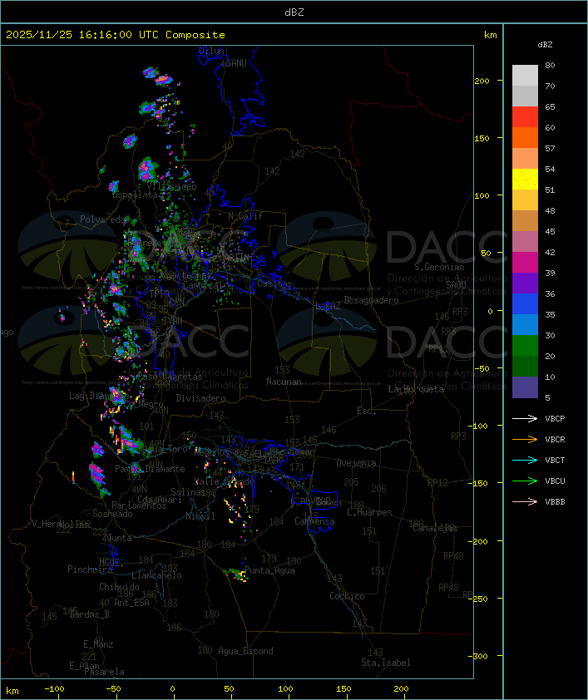
Task: Click the Nihuil place label
Action: click(x=200, y=516)
